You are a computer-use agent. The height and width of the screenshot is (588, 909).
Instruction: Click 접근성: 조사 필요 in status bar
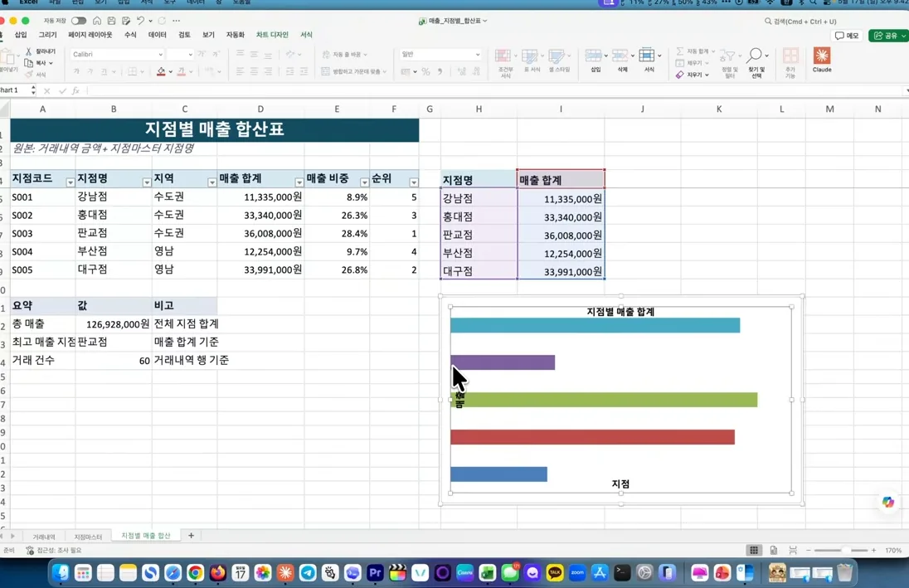click(54, 551)
